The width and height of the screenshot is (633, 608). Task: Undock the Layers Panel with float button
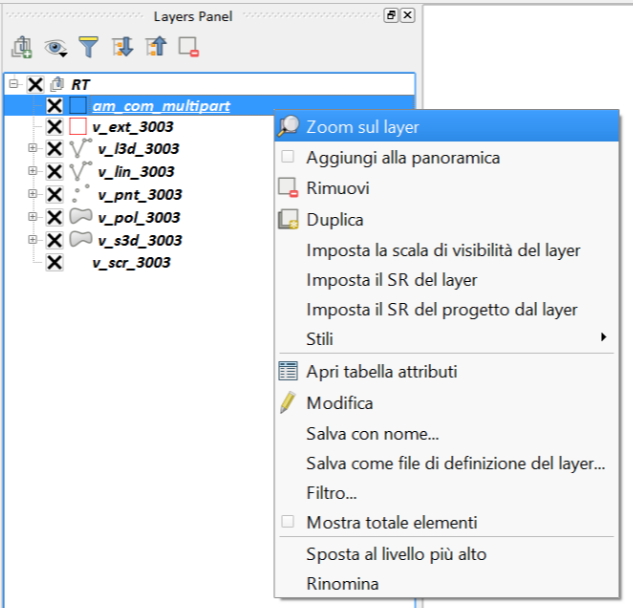(391, 16)
